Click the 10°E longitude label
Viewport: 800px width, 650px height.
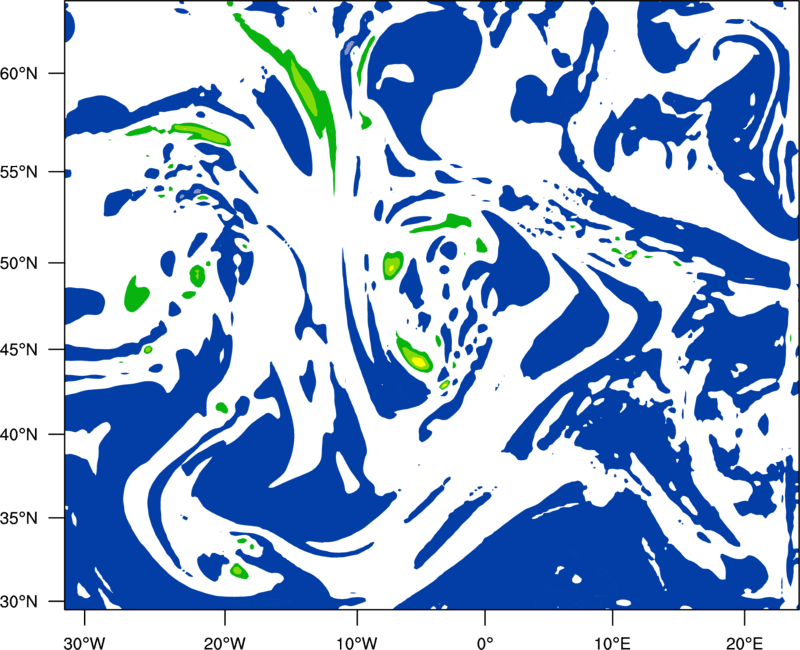tap(612, 643)
